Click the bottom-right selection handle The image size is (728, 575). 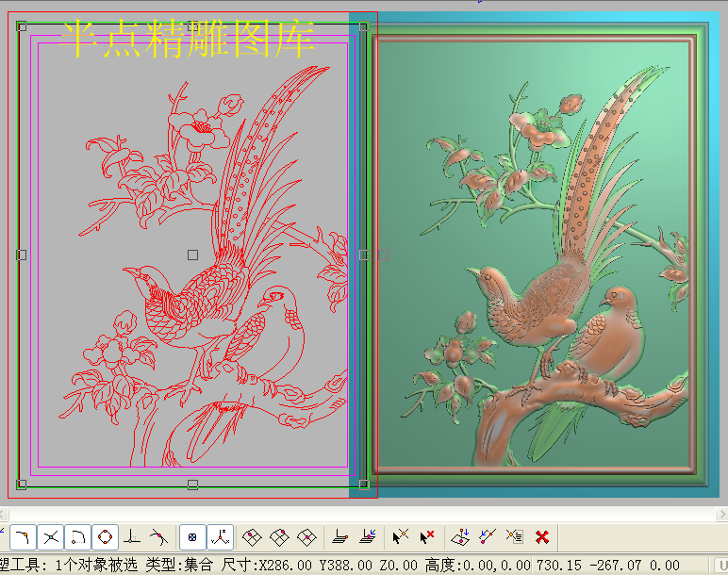pyautogui.click(x=364, y=485)
